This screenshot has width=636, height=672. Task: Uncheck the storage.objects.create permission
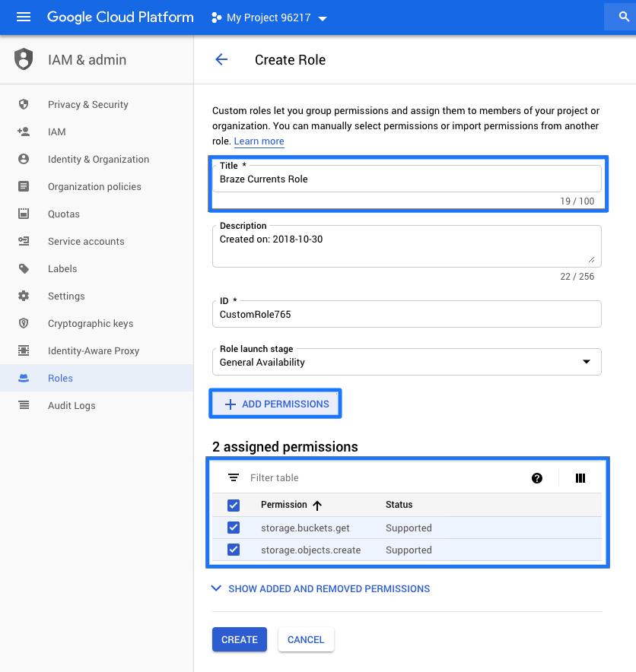pyautogui.click(x=234, y=550)
